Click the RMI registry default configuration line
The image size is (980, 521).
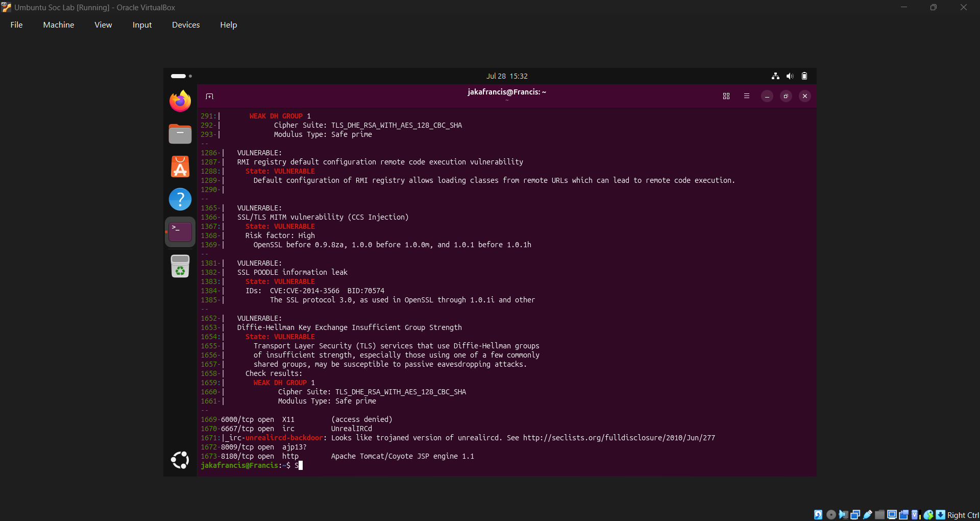coord(380,162)
